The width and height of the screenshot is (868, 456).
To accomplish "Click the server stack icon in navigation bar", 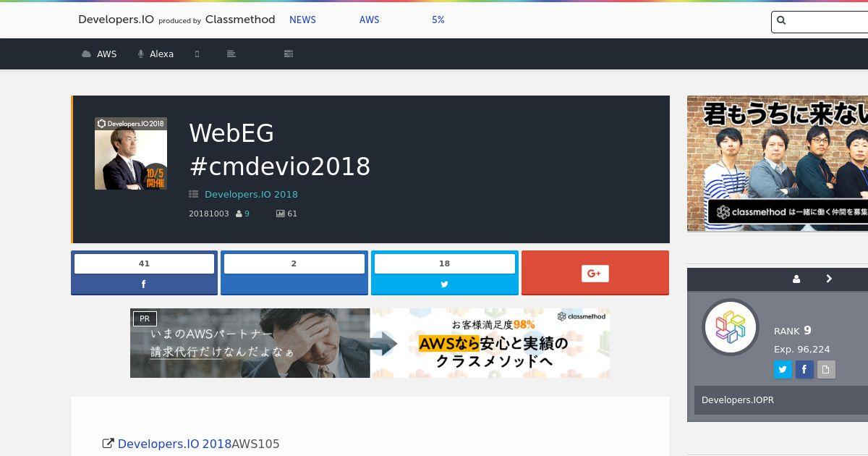I will point(289,54).
